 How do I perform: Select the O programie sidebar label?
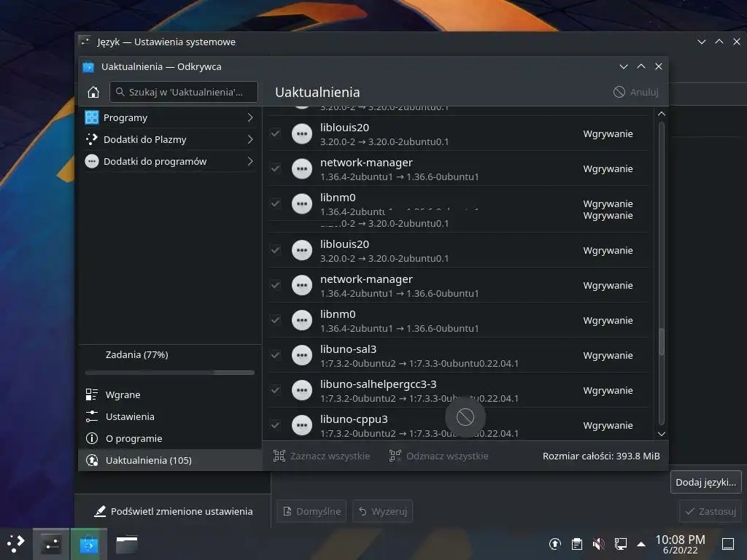[134, 438]
